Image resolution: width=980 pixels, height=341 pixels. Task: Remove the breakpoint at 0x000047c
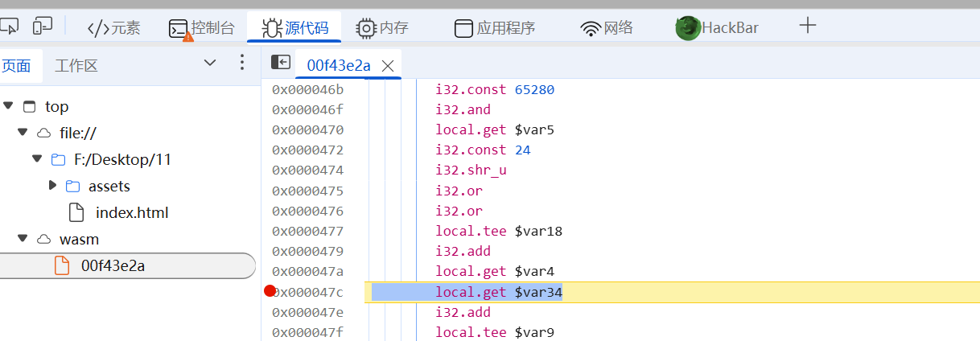pos(270,291)
